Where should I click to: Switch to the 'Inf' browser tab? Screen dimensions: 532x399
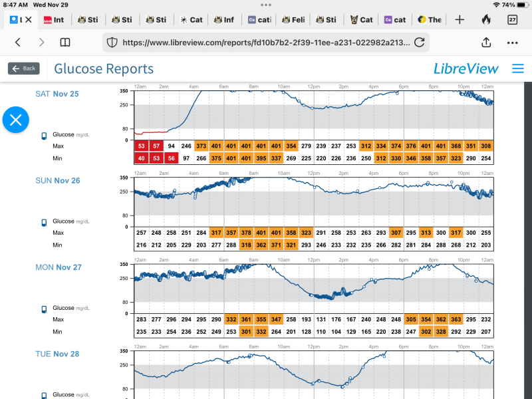pos(223,20)
